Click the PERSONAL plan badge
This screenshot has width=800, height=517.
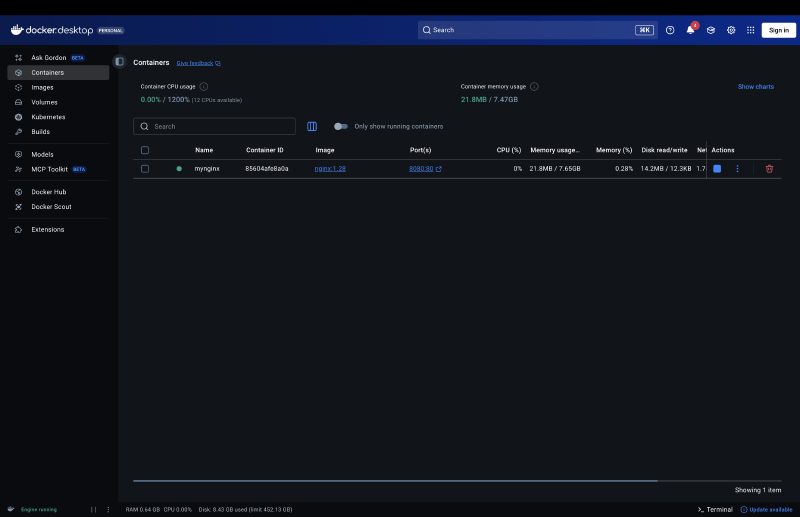coord(111,30)
